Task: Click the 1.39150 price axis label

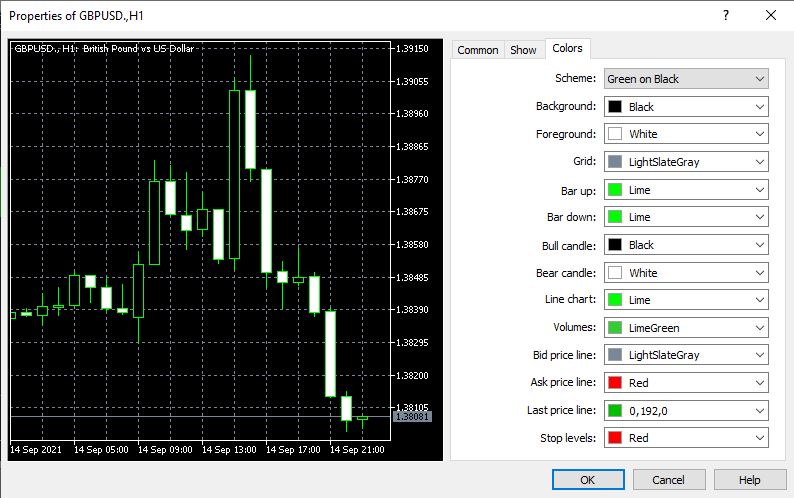Action: 412,49
